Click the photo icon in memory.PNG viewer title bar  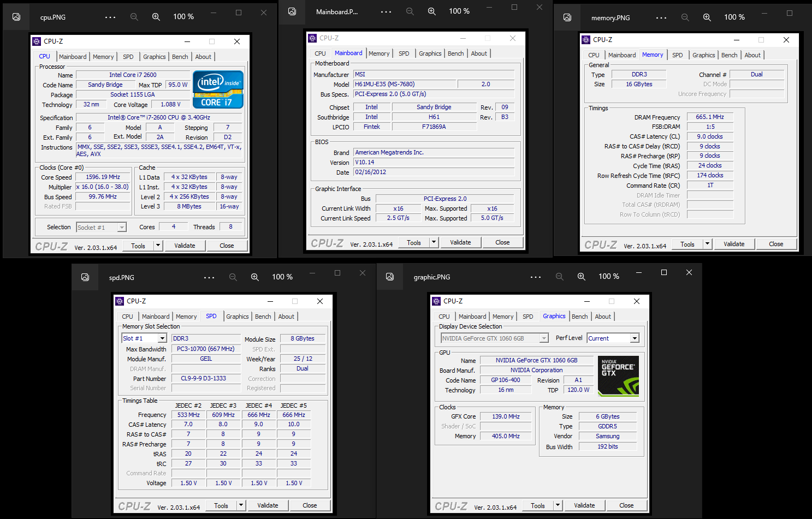(x=567, y=17)
